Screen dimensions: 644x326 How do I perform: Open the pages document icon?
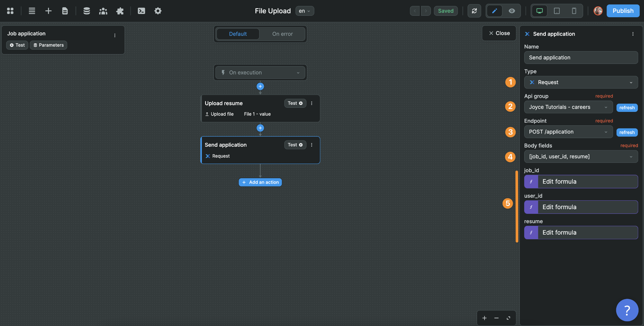click(65, 11)
